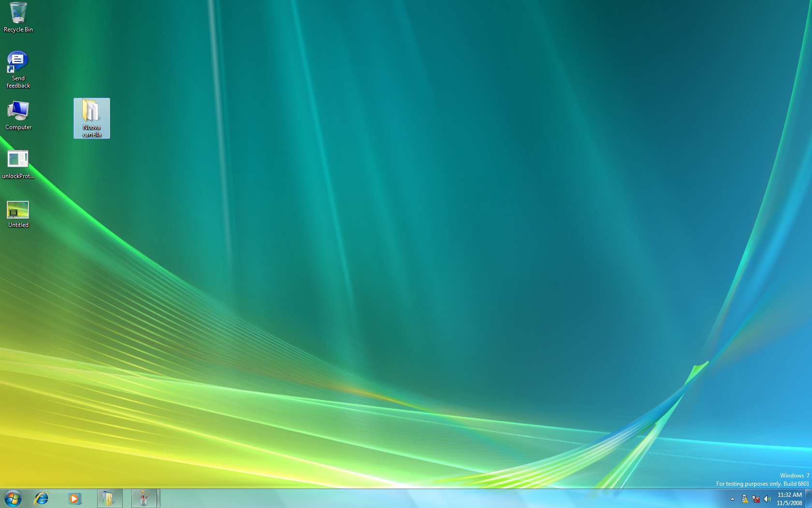The width and height of the screenshot is (812, 508).
Task: Click the 'Nuova cartella' text label
Action: point(91,131)
